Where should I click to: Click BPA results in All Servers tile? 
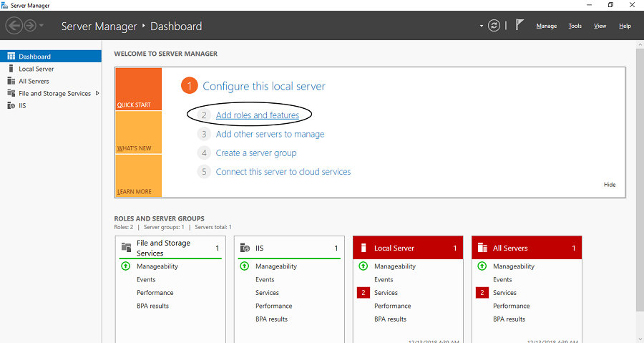point(509,319)
